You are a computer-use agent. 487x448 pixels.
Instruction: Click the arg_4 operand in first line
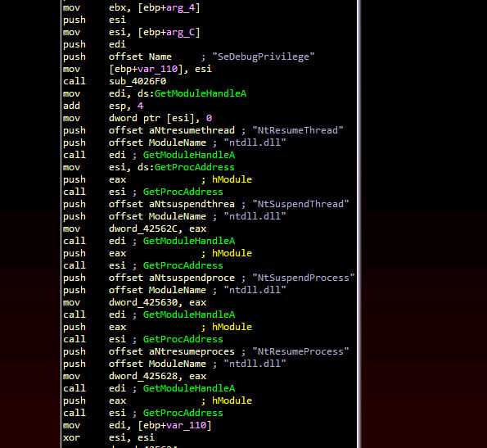tap(181, 7)
